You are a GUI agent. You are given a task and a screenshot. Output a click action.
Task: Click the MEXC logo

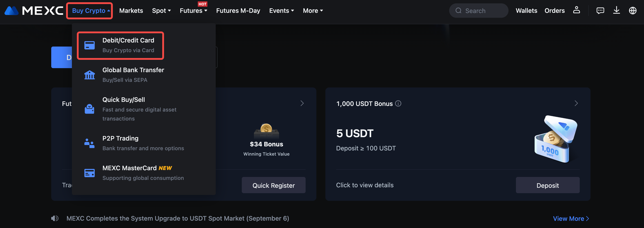pyautogui.click(x=34, y=11)
